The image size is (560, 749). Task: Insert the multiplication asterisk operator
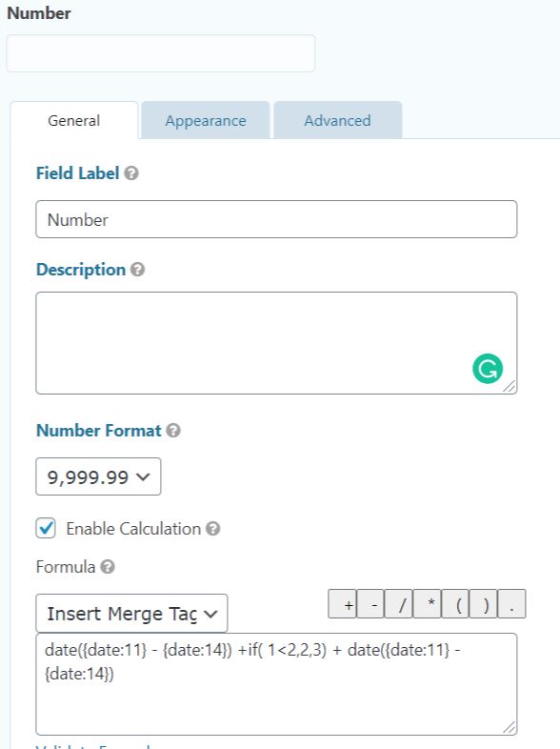[x=427, y=604]
